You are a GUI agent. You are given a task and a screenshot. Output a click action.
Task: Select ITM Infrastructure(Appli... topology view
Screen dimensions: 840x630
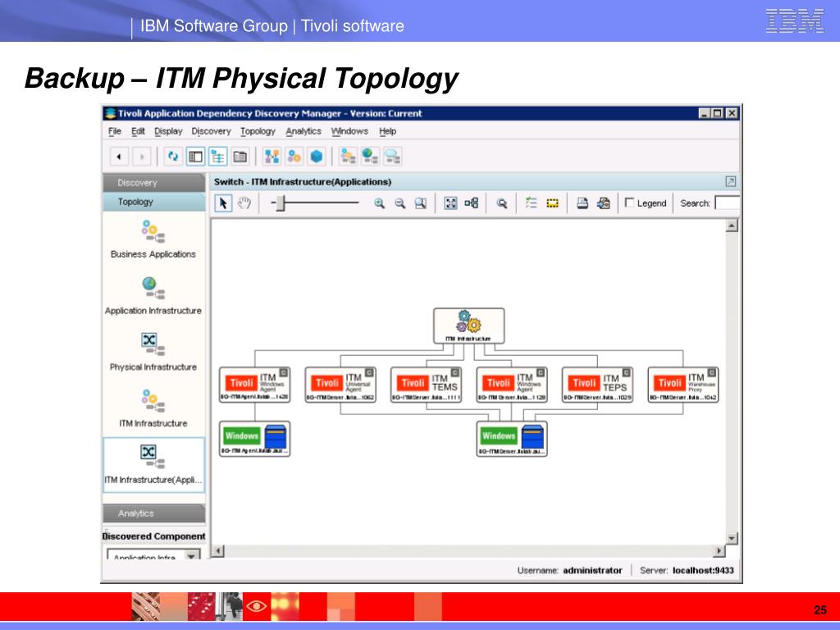click(153, 464)
